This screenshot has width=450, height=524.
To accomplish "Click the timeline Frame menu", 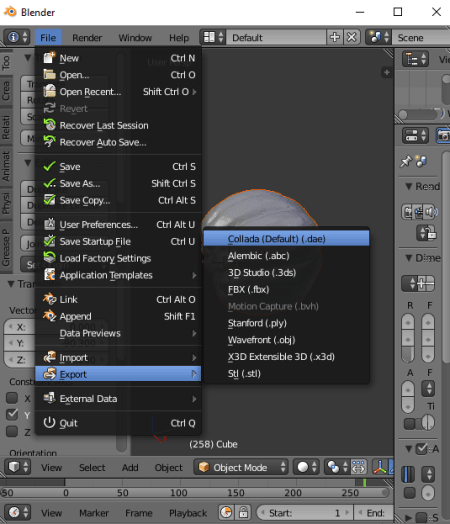I will coord(139,512).
